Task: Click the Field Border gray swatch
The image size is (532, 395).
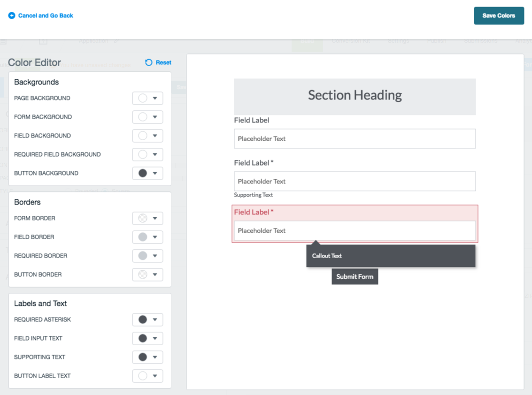Action: (x=143, y=237)
